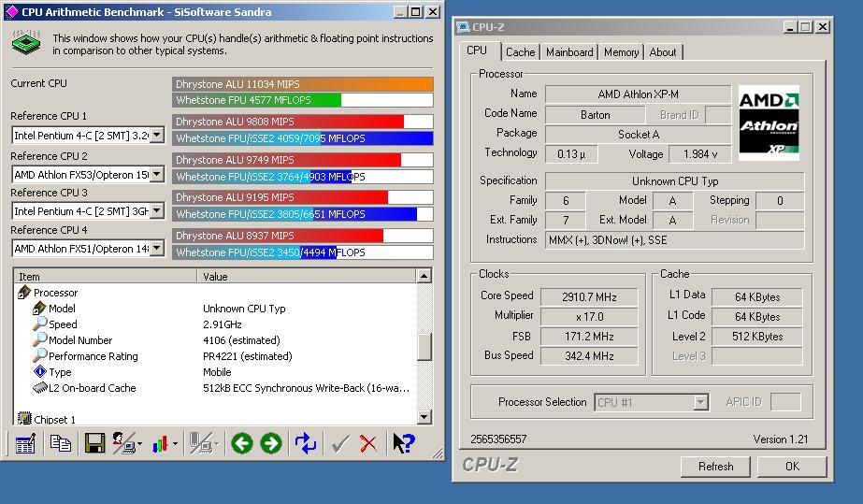
Task: Click the Performance Rating row
Action: (216, 356)
